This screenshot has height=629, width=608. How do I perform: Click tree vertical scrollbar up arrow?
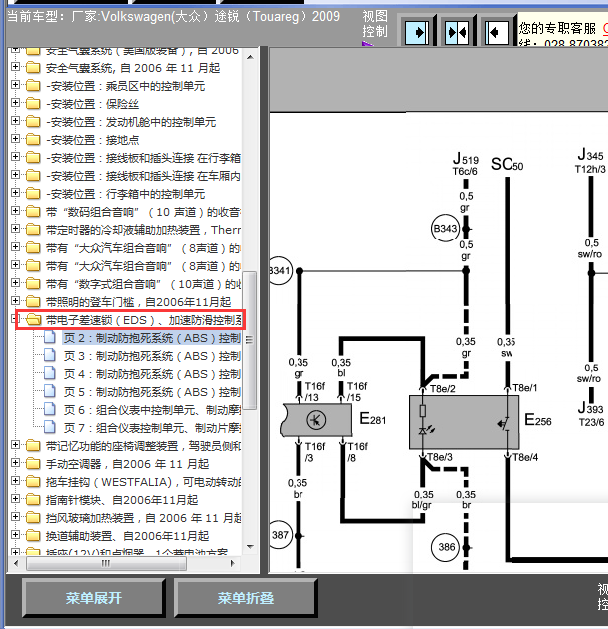tap(250, 57)
